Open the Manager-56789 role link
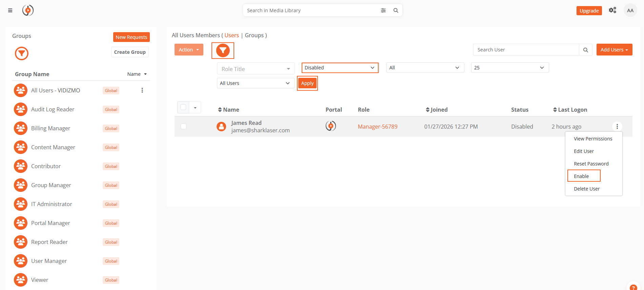 [378, 127]
